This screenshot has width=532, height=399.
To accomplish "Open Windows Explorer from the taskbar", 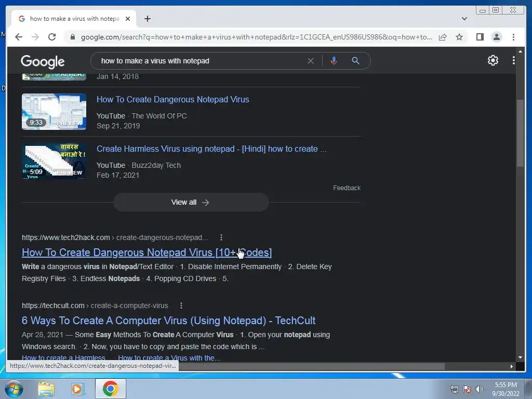I will (x=46, y=389).
